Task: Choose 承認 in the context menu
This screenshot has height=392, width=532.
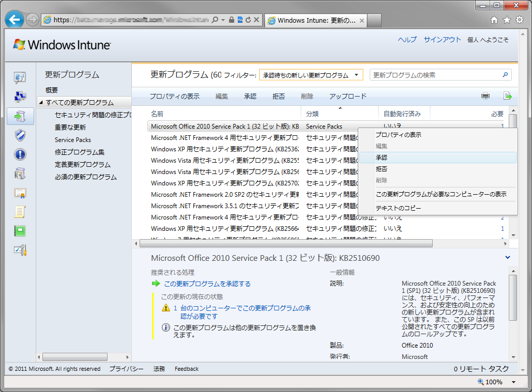Action: (438, 158)
